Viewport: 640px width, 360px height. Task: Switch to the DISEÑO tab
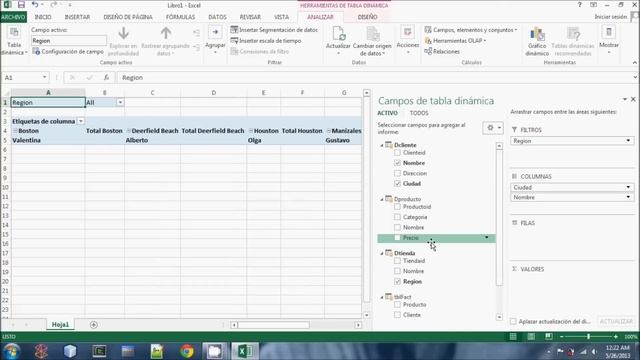(x=367, y=17)
